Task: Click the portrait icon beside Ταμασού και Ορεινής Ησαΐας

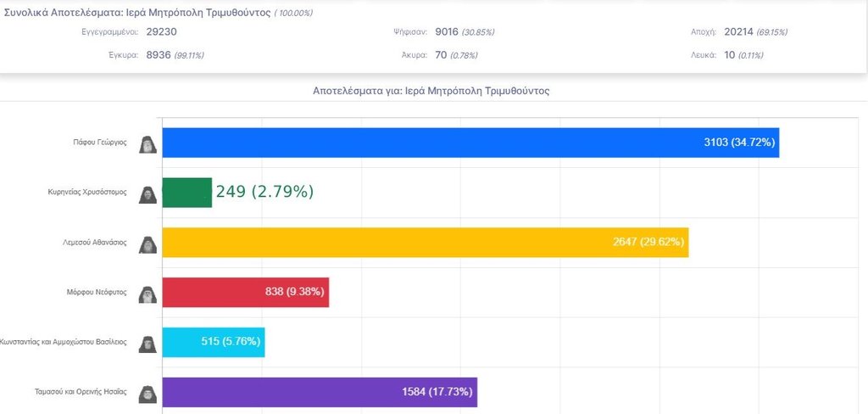Action: [x=147, y=394]
